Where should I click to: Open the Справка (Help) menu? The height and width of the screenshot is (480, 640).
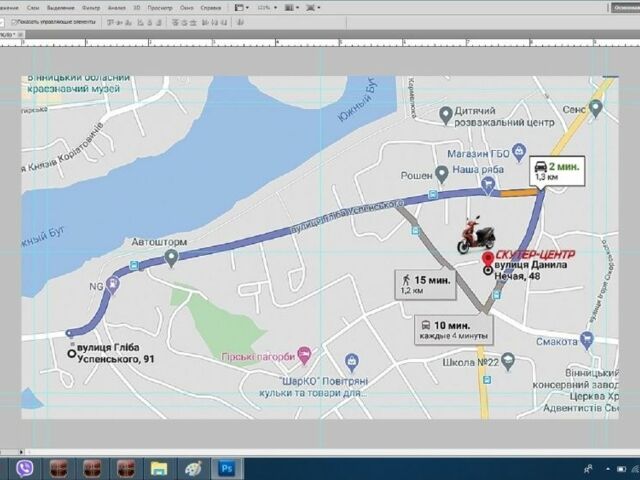tap(211, 7)
